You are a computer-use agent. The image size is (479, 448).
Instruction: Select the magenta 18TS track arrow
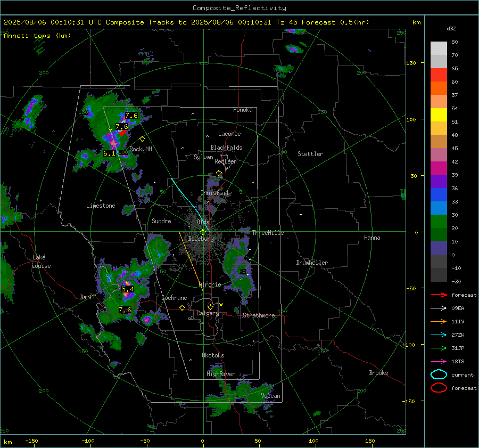tap(439, 361)
